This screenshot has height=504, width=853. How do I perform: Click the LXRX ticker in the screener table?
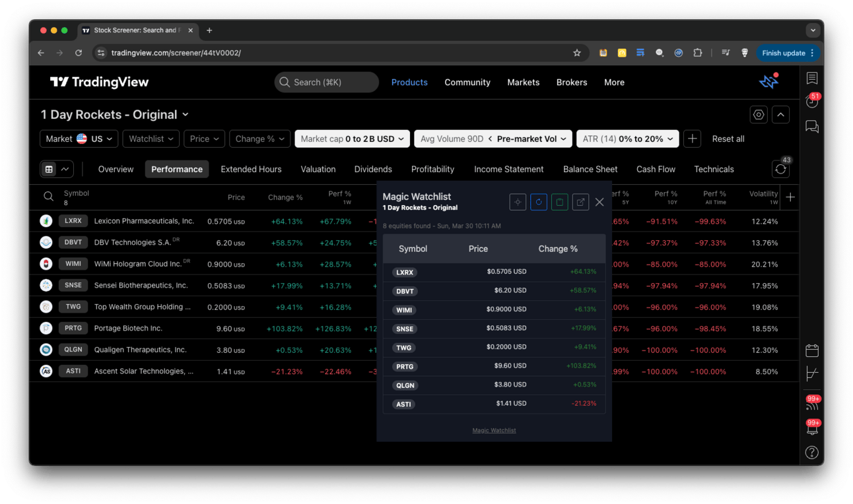coord(73,221)
